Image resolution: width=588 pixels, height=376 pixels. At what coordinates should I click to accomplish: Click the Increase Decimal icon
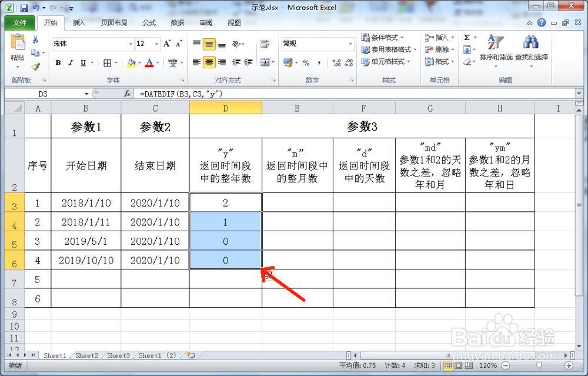[x=336, y=61]
